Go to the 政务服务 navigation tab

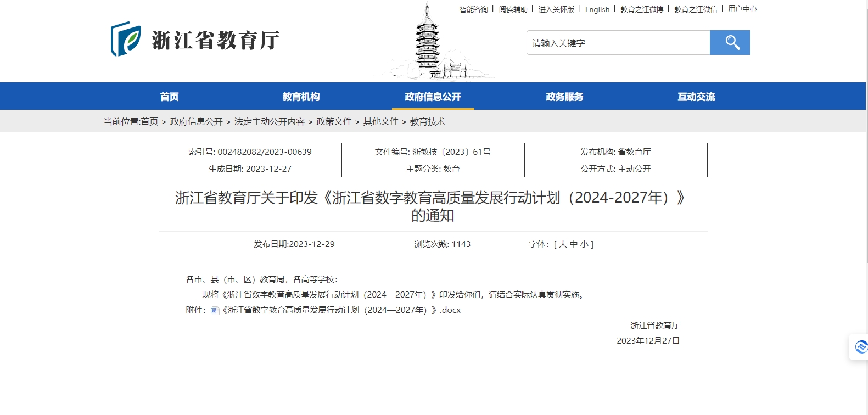click(x=564, y=97)
